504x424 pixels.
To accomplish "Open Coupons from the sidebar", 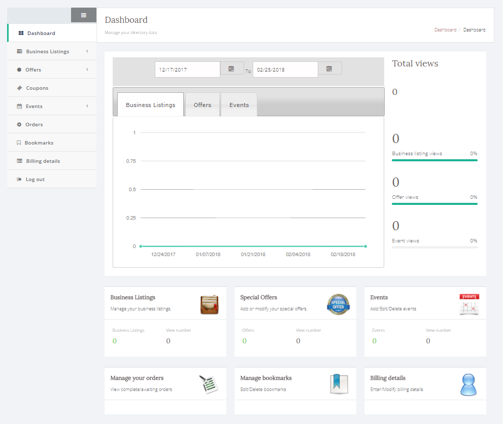I will (x=37, y=88).
